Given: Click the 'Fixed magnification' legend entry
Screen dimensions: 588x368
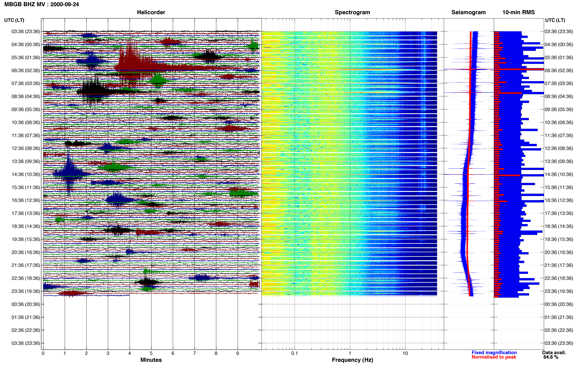Looking at the screenshot, I should click(494, 352).
